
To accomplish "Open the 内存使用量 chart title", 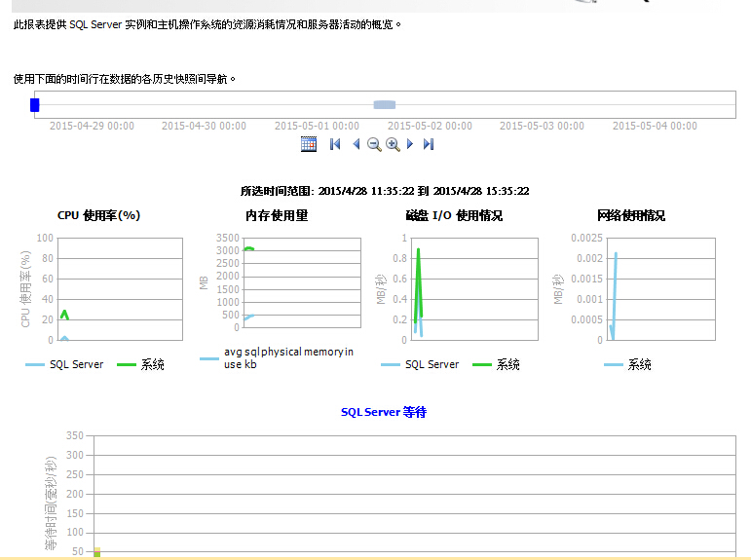I will click(277, 215).
